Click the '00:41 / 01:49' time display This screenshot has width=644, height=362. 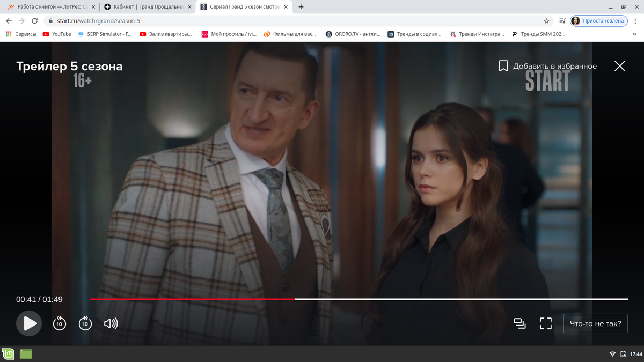[x=39, y=299]
